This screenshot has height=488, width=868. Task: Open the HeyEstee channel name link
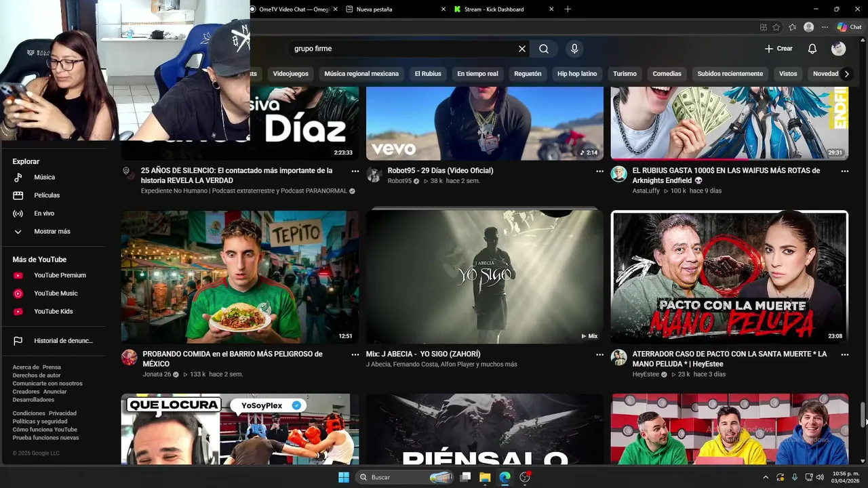(x=646, y=374)
